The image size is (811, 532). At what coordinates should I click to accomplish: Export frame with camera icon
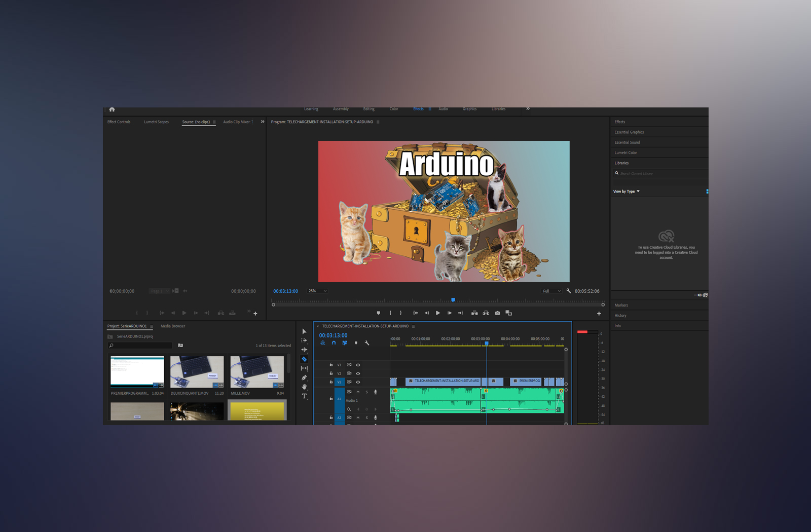coord(497,313)
